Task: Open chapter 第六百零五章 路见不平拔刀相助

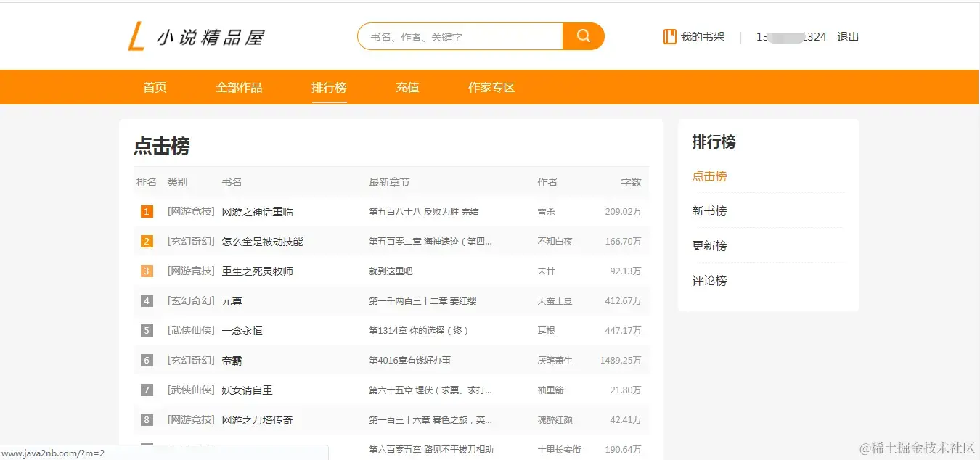Action: [x=431, y=450]
